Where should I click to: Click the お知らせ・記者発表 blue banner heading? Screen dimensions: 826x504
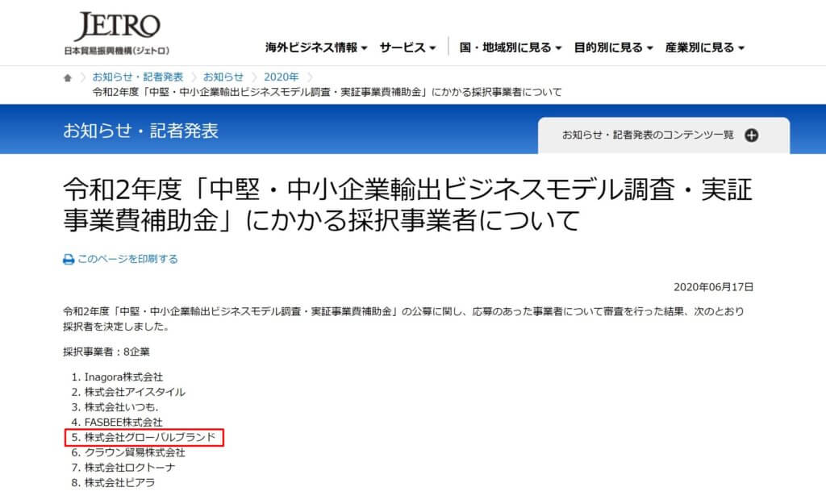[140, 131]
